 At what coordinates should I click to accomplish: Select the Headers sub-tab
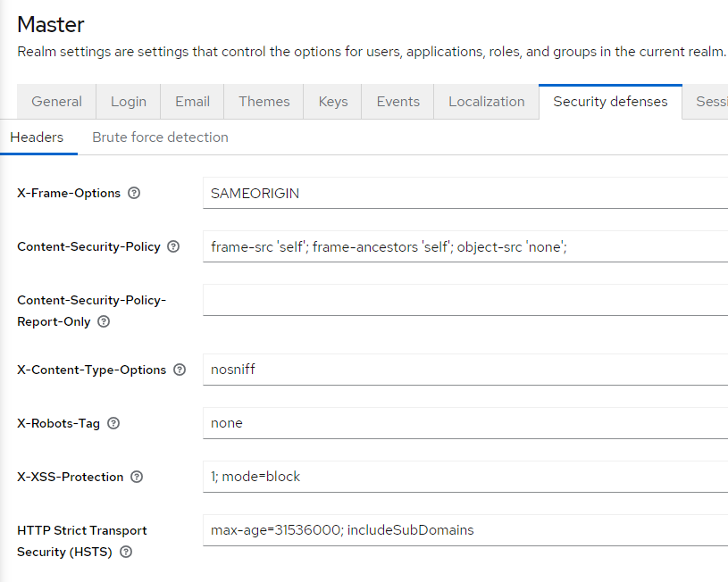click(x=37, y=137)
